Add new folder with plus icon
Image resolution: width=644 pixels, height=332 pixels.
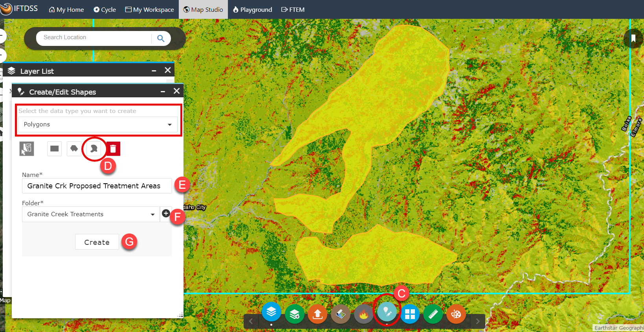[166, 213]
